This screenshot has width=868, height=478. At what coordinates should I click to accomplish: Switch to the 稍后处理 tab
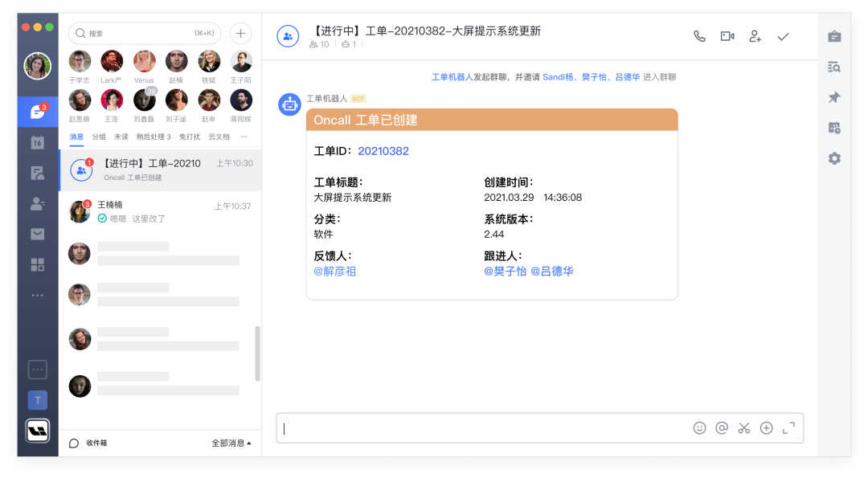(x=153, y=137)
